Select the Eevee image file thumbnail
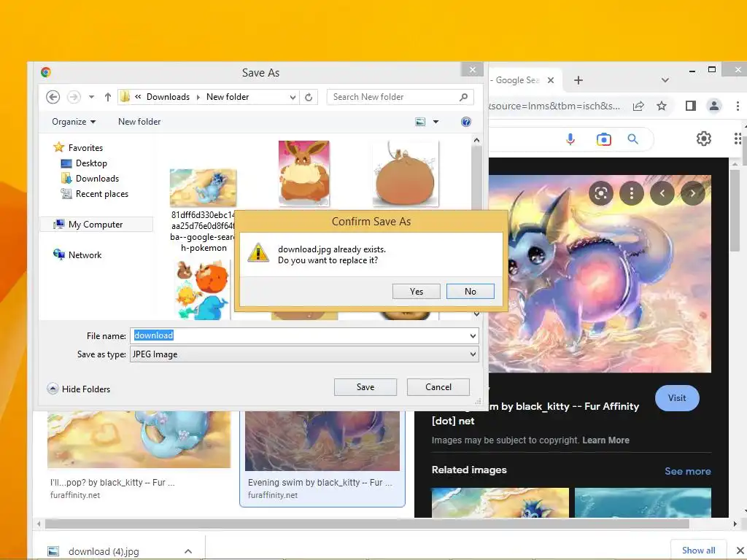This screenshot has height=560, width=747. [304, 174]
